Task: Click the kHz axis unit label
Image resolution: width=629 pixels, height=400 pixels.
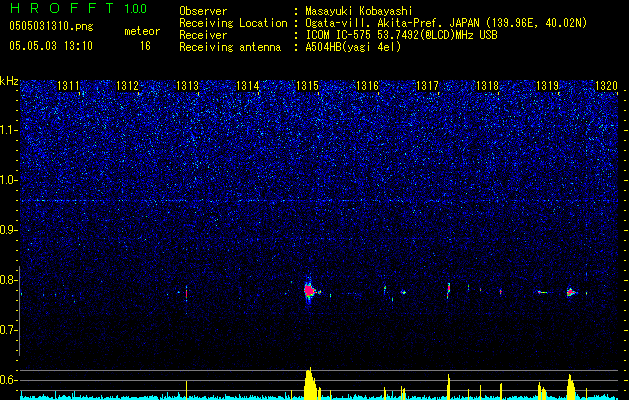Action: pos(9,81)
